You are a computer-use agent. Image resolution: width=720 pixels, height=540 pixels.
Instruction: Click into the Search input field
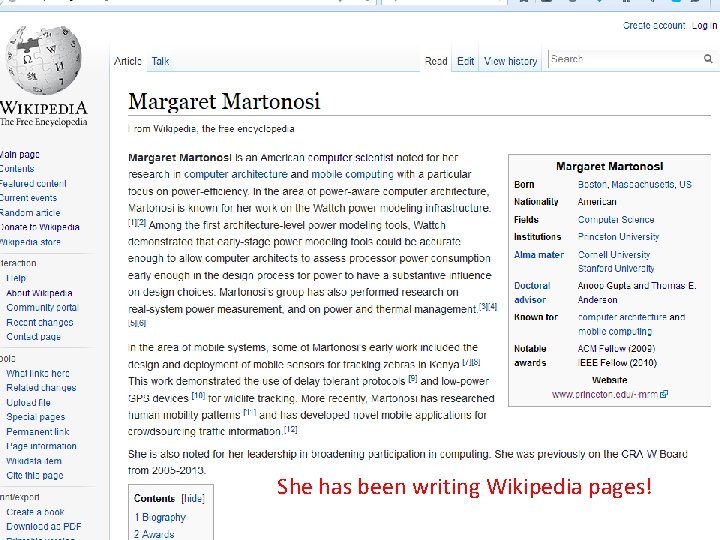point(625,59)
